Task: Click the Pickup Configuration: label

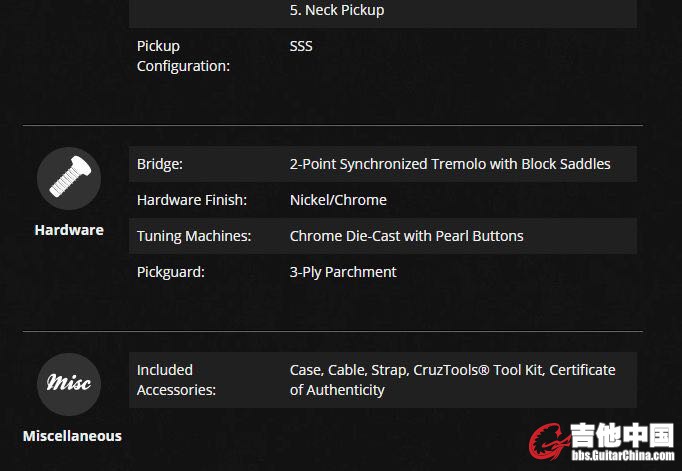Action: click(183, 56)
